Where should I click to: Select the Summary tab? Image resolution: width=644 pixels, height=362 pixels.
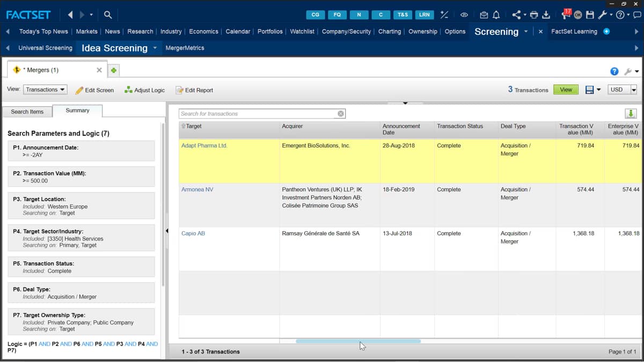77,110
